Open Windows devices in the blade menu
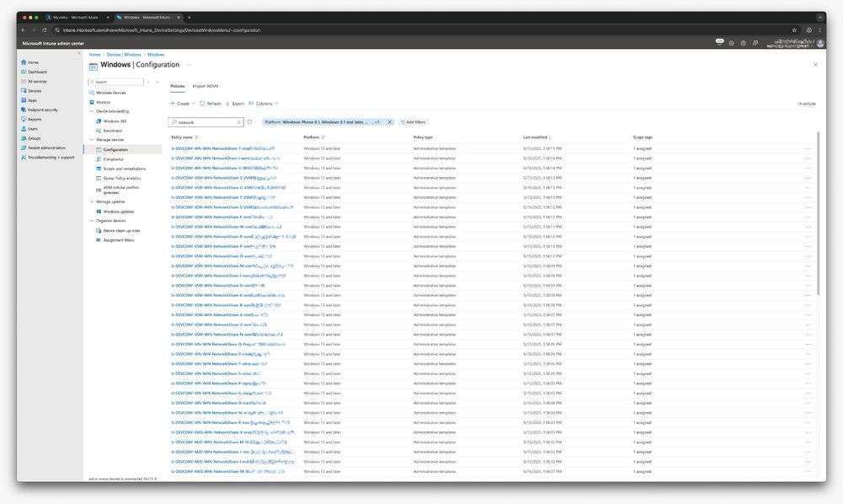Screen dimensions: 843x504 (108, 93)
